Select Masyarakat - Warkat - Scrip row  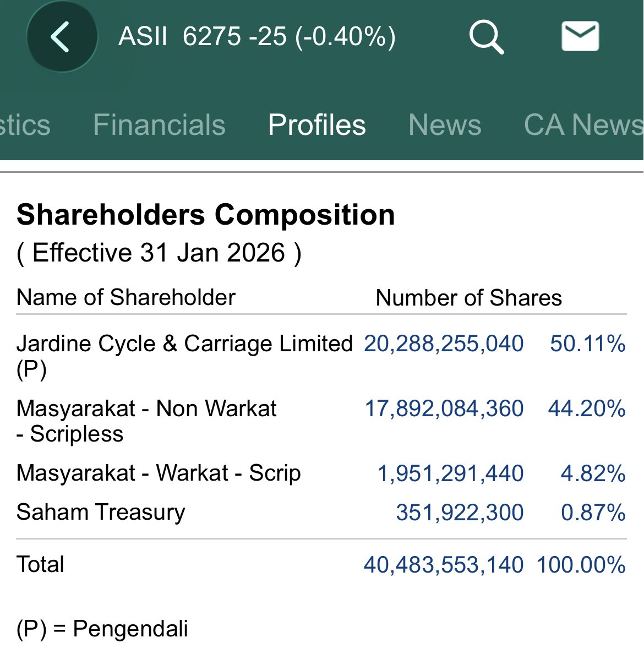[159, 473]
